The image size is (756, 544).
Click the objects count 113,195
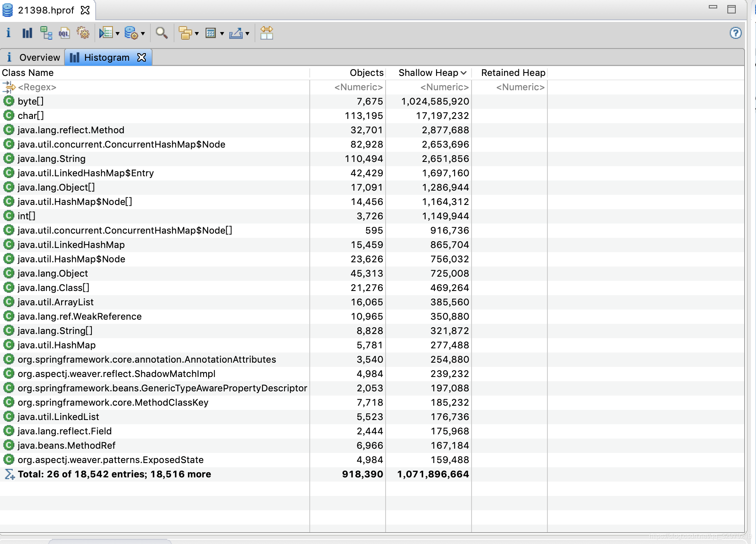tap(364, 116)
